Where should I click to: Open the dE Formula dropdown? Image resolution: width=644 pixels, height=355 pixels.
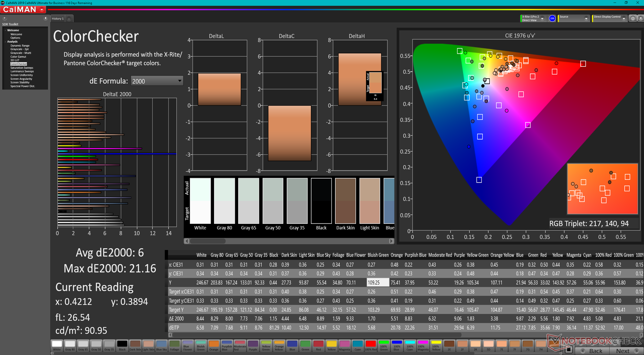tap(157, 81)
